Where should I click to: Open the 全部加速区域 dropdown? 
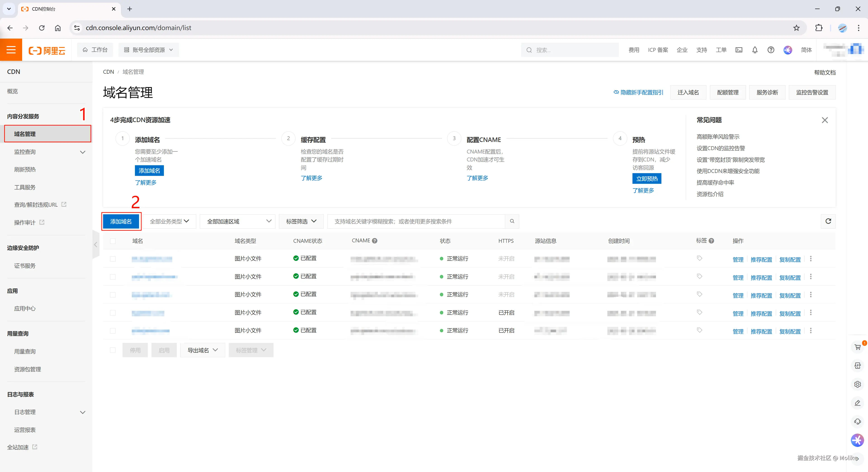(238, 221)
